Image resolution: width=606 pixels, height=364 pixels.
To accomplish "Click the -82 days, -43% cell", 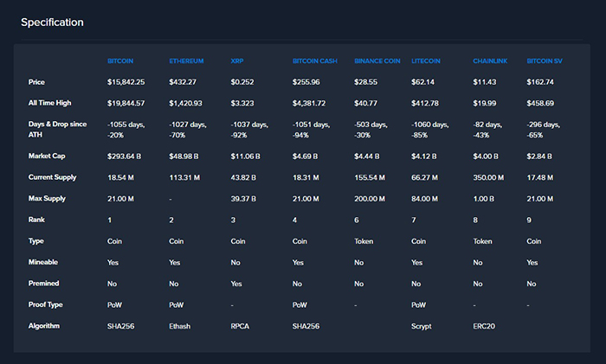I will pyautogui.click(x=487, y=130).
